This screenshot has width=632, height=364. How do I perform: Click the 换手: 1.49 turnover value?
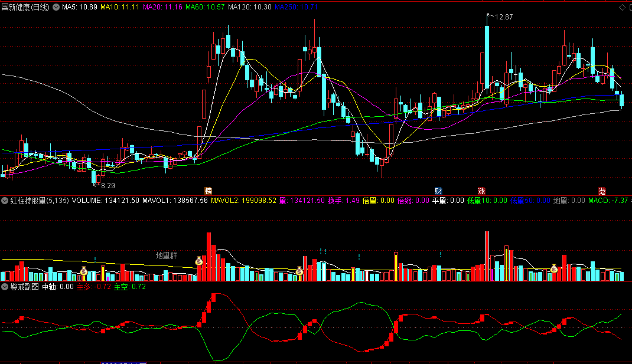point(343,201)
